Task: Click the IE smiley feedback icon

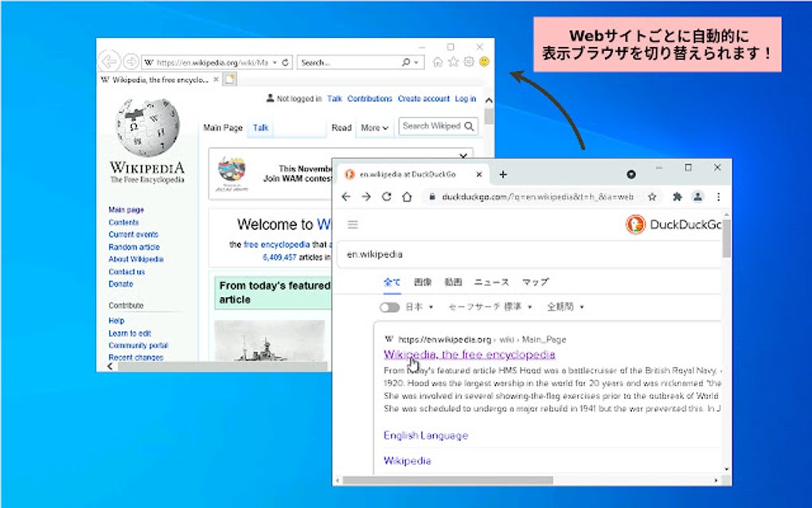Action: tap(484, 61)
